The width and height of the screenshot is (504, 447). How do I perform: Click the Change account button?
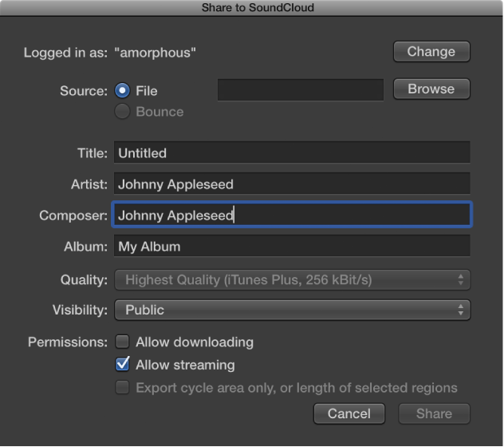click(x=431, y=52)
